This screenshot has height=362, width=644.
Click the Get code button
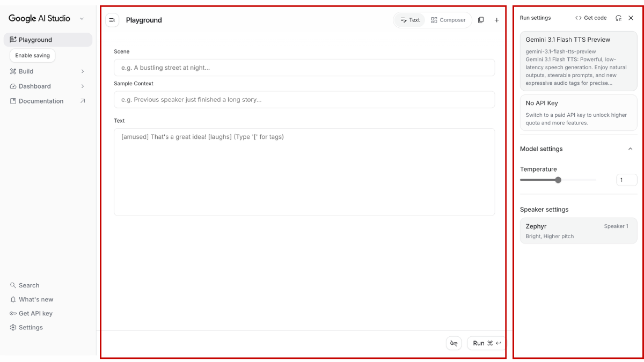591,18
